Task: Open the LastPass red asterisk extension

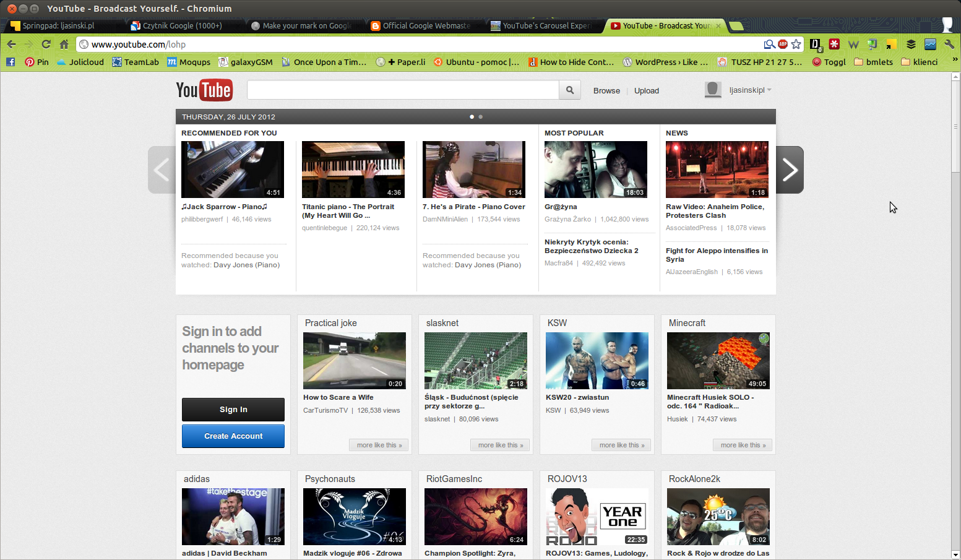Action: click(834, 44)
